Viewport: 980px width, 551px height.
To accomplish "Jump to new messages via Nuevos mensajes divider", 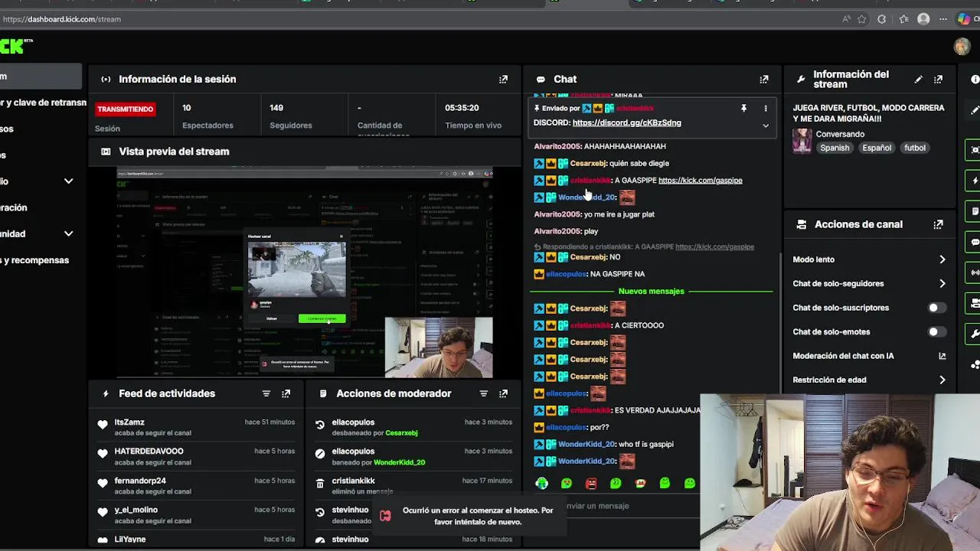I will pos(651,292).
